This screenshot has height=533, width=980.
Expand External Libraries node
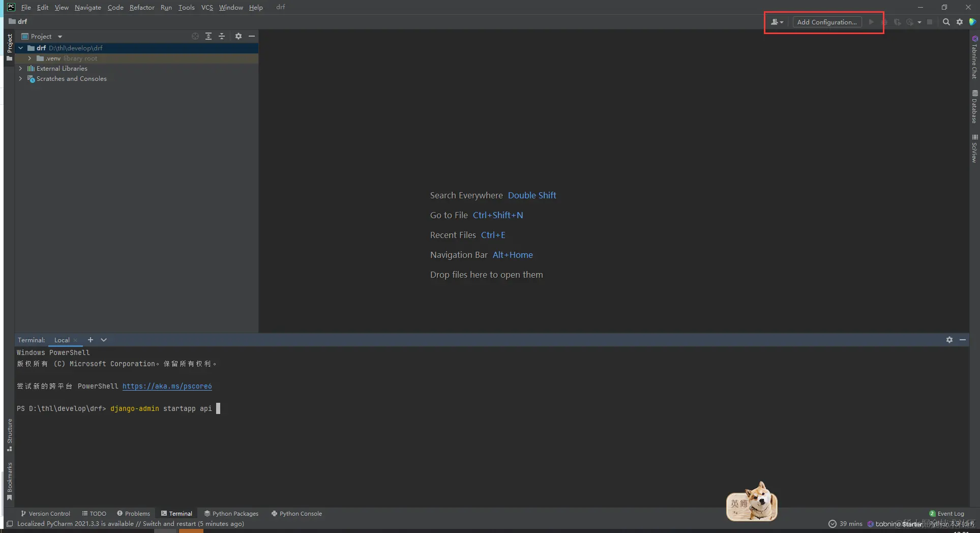[x=20, y=69]
